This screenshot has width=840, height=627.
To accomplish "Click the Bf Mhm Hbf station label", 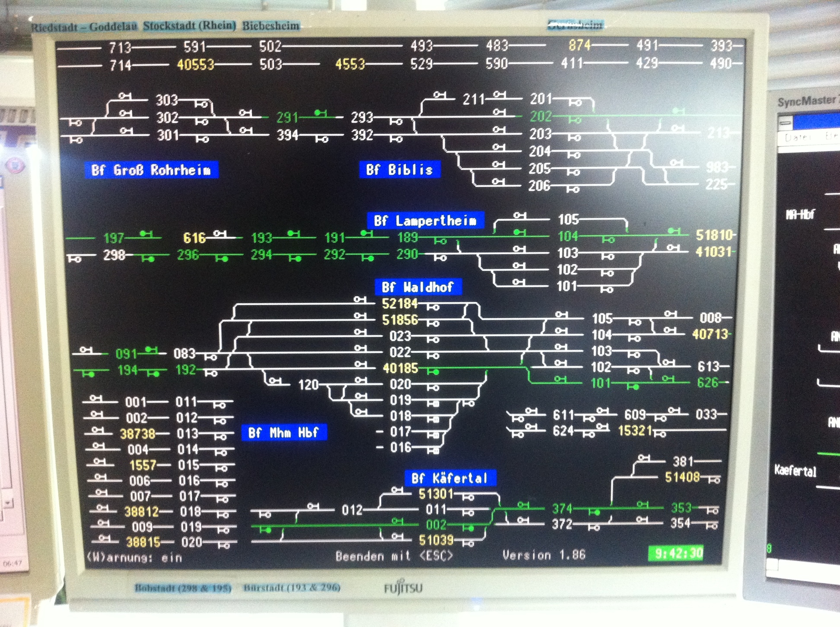I will pos(284,433).
